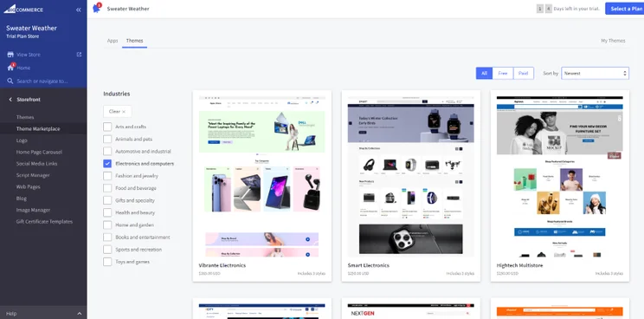
Task: Clear the industry filters
Action: [117, 112]
